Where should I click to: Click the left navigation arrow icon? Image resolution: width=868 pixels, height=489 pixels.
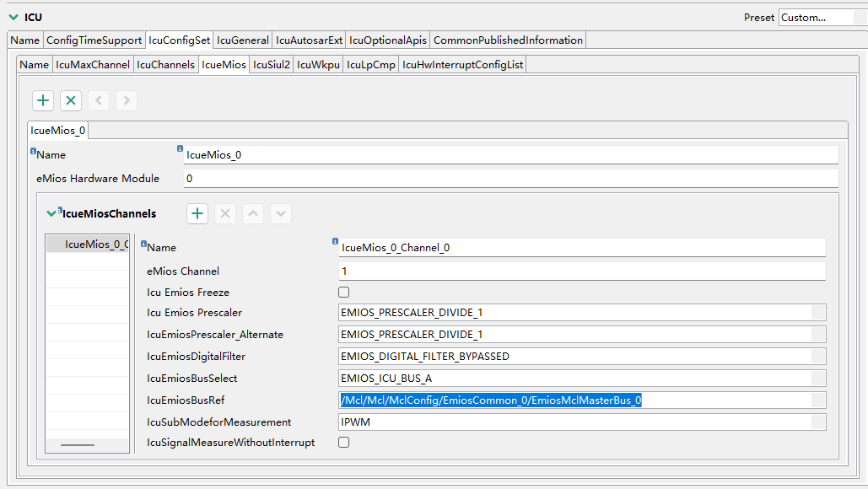98,100
